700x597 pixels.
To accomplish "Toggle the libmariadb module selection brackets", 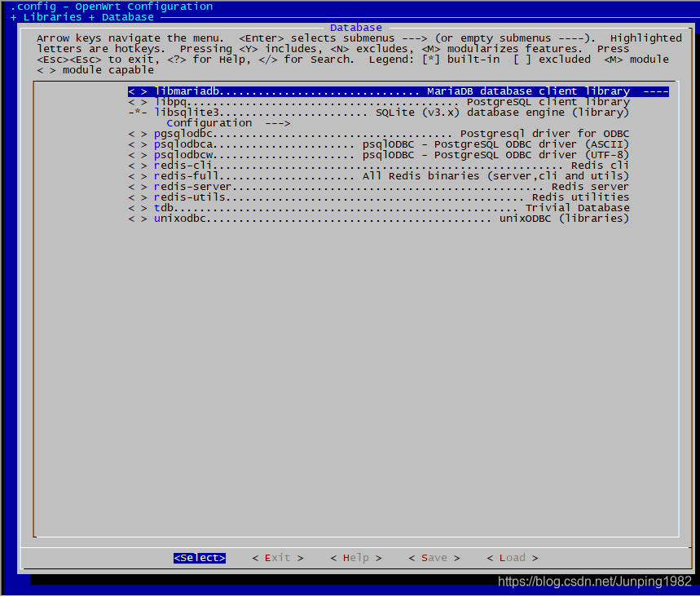I will 138,91.
